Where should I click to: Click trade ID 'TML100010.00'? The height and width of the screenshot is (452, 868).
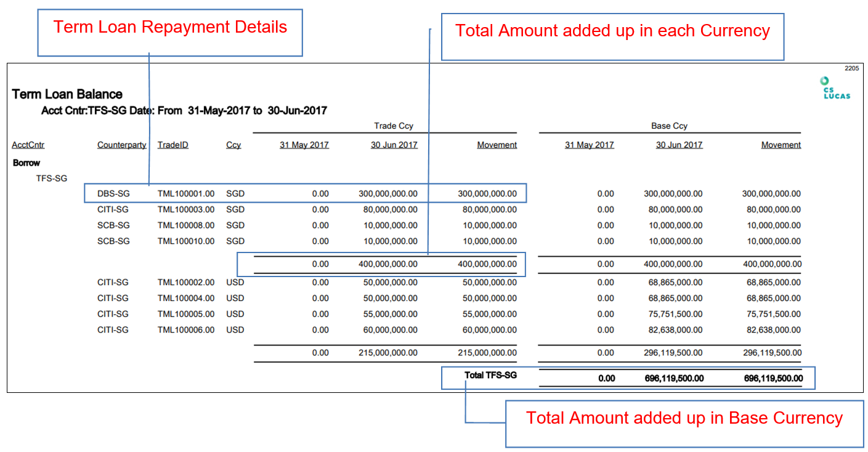pyautogui.click(x=186, y=241)
